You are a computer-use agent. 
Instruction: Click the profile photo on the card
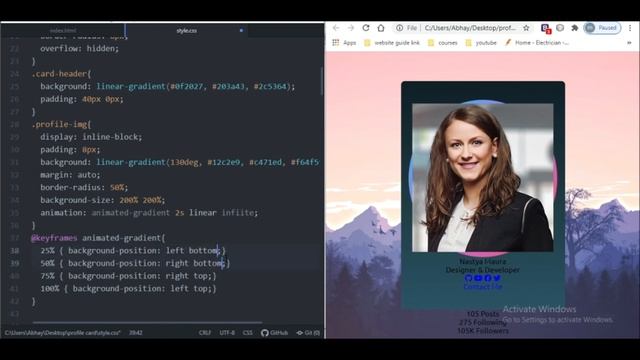point(482,177)
